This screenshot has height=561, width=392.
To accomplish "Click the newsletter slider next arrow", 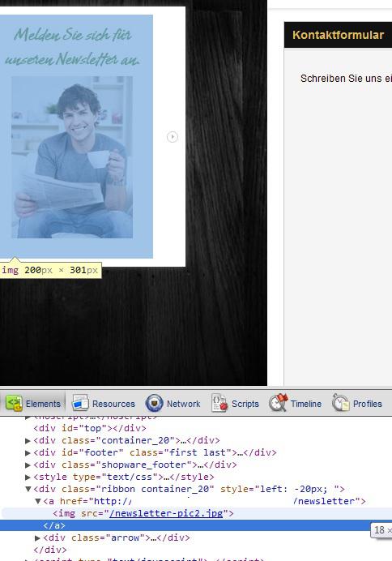I will 173,137.
